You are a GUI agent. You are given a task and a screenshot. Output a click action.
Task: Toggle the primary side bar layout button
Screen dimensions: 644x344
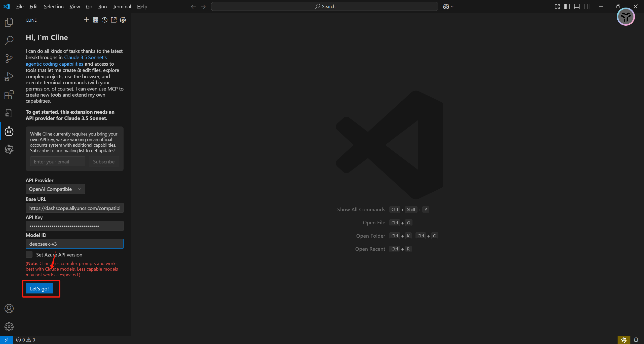pos(567,7)
